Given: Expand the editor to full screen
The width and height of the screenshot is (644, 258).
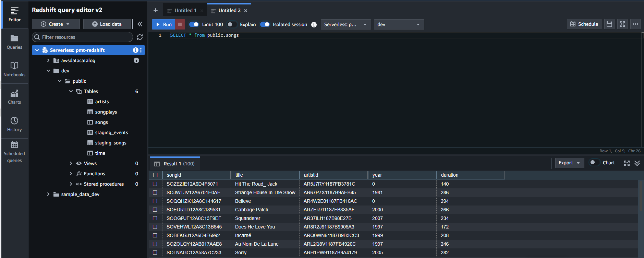Looking at the screenshot, I should point(622,24).
